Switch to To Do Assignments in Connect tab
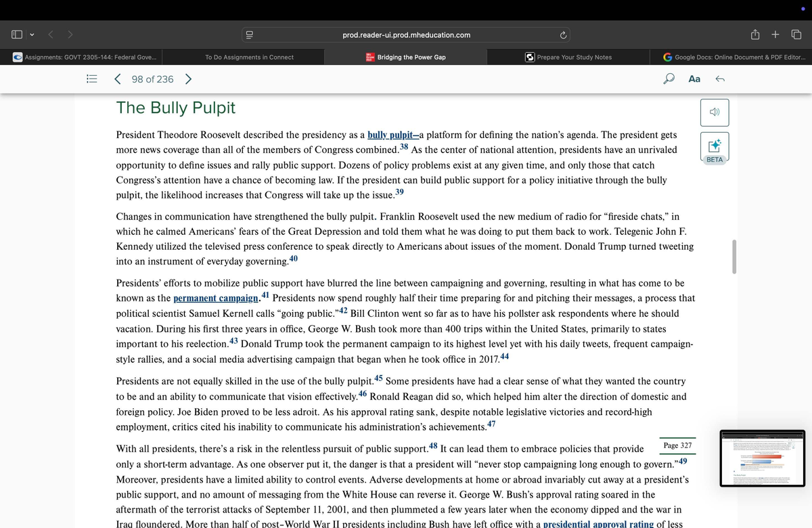Viewport: 812px width, 528px height. click(250, 57)
